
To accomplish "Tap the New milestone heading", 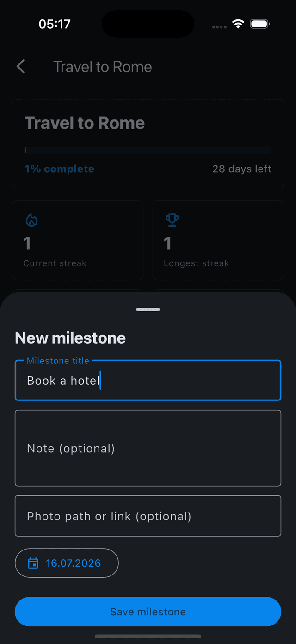I will (70, 338).
